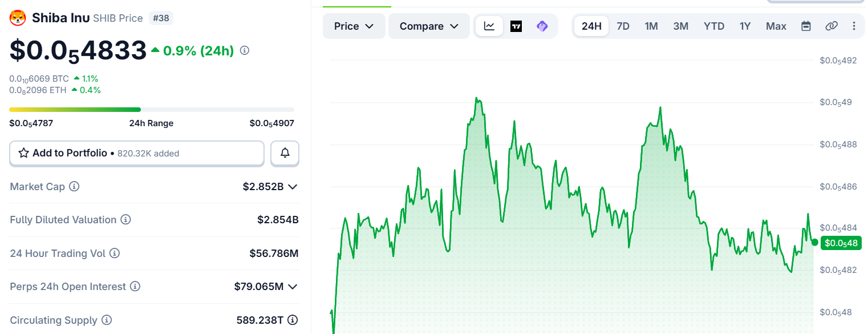
Task: Click the $79.065M open interest value
Action: (x=259, y=287)
